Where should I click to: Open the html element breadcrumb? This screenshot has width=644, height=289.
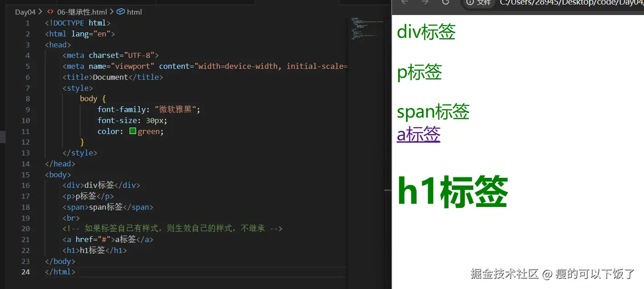tap(134, 12)
